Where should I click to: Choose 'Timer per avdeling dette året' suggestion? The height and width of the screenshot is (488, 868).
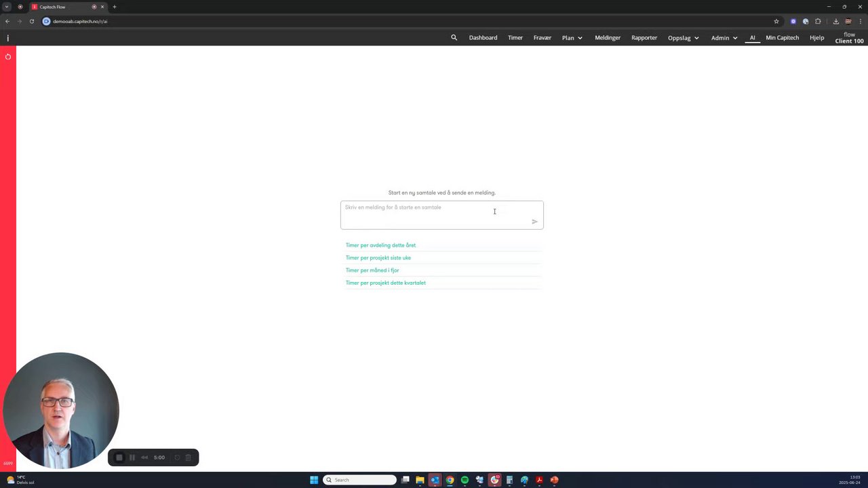coord(380,245)
